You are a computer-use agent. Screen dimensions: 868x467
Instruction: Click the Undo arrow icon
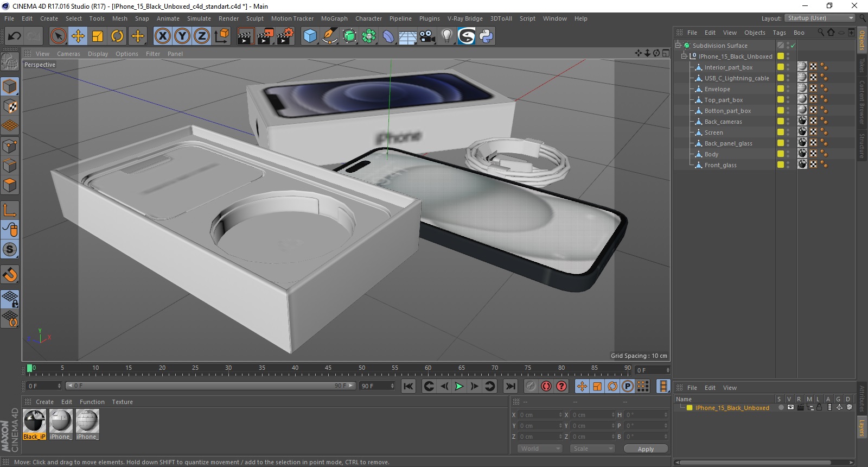coord(14,36)
